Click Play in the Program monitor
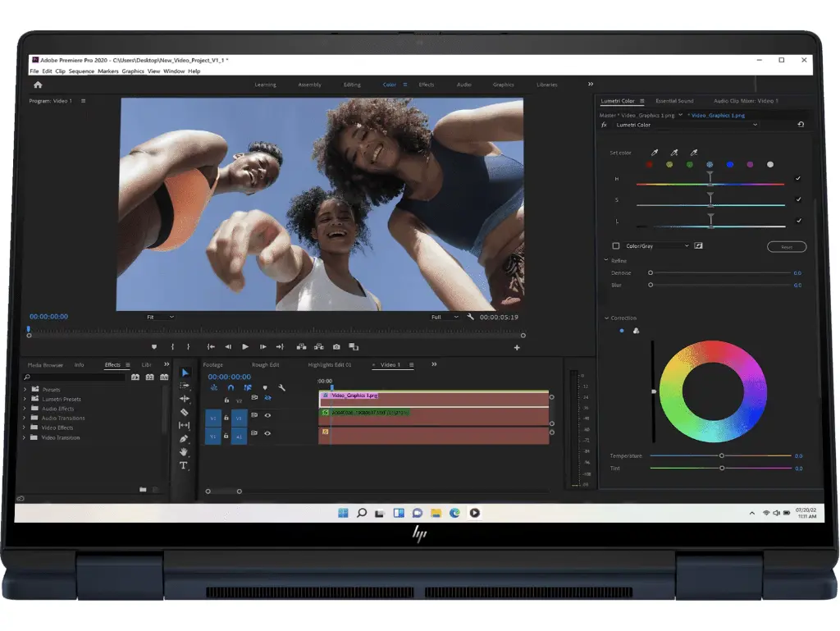The height and width of the screenshot is (631, 840). coord(245,347)
